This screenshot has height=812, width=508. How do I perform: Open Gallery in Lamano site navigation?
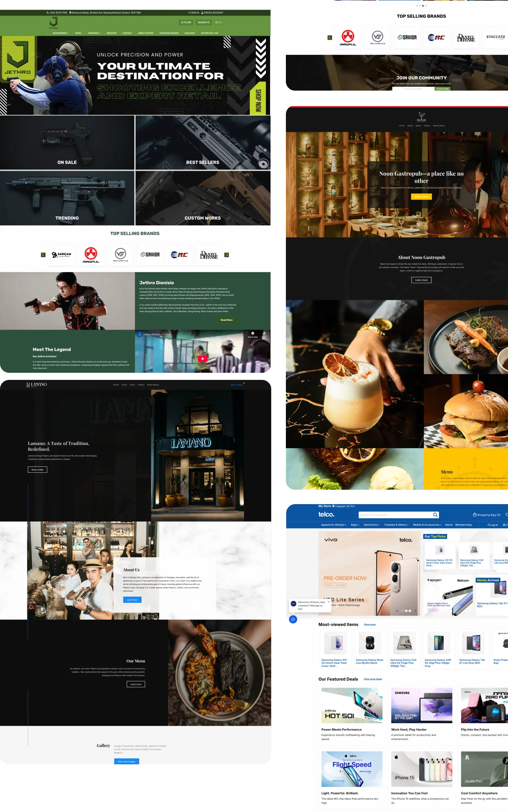141,385
